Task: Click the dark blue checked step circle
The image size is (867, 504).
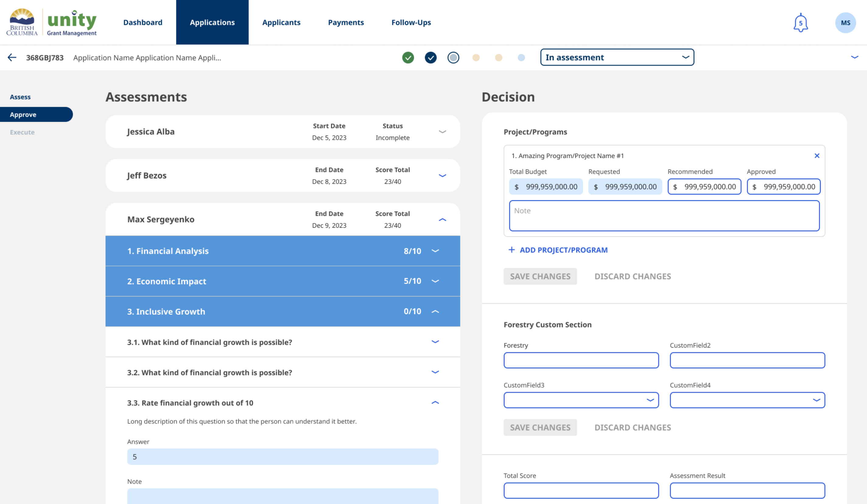Action: [430, 58]
